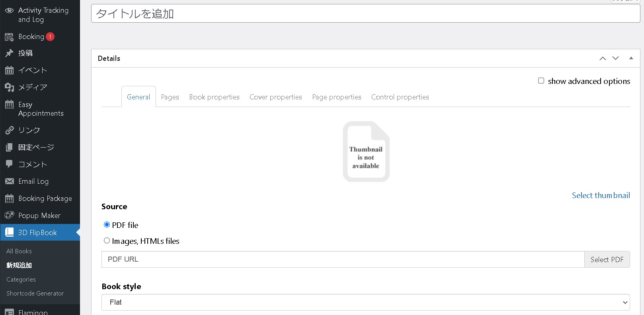Click the Select PDF button
Viewport: 644px width, 315px height.
click(x=607, y=259)
